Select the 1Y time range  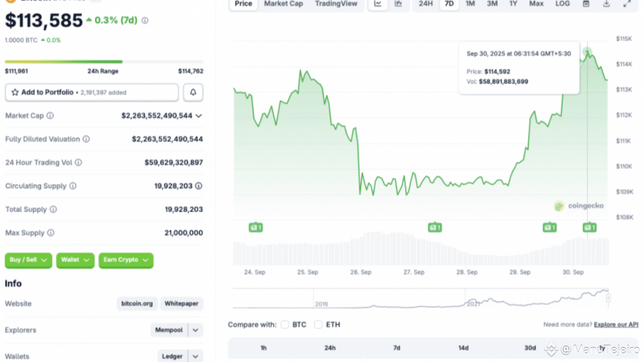(513, 4)
